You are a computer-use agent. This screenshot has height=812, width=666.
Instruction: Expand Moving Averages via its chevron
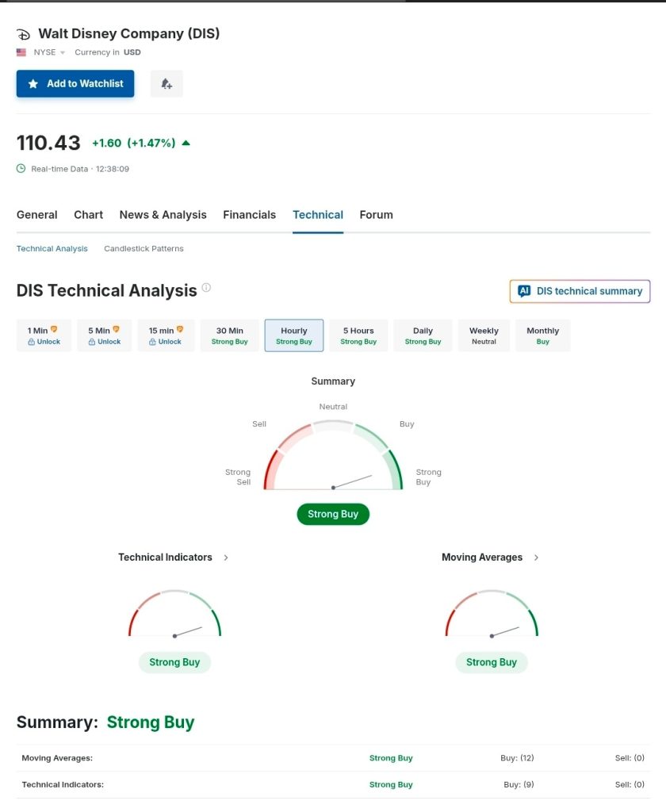pos(536,557)
